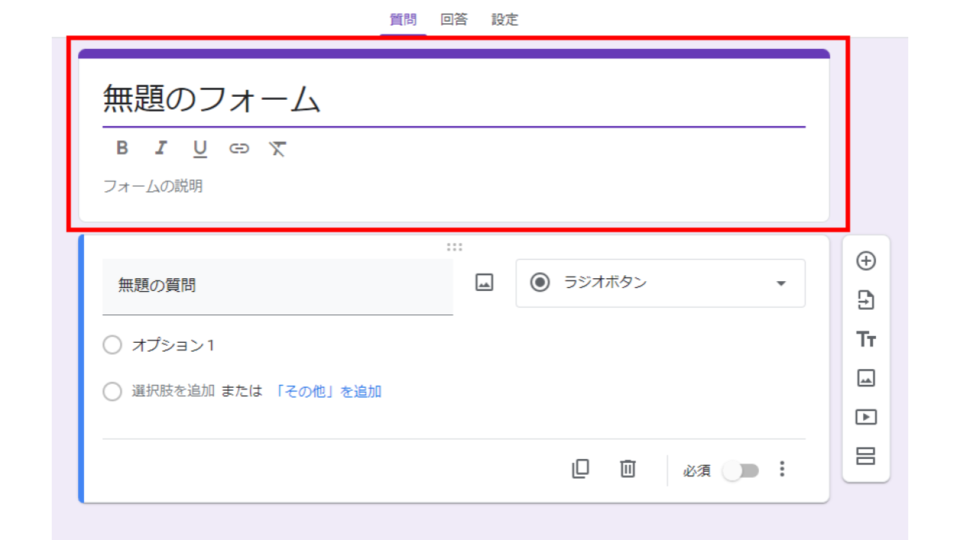The image size is (960, 540).
Task: Import questions from side toolbar
Action: [x=866, y=300]
